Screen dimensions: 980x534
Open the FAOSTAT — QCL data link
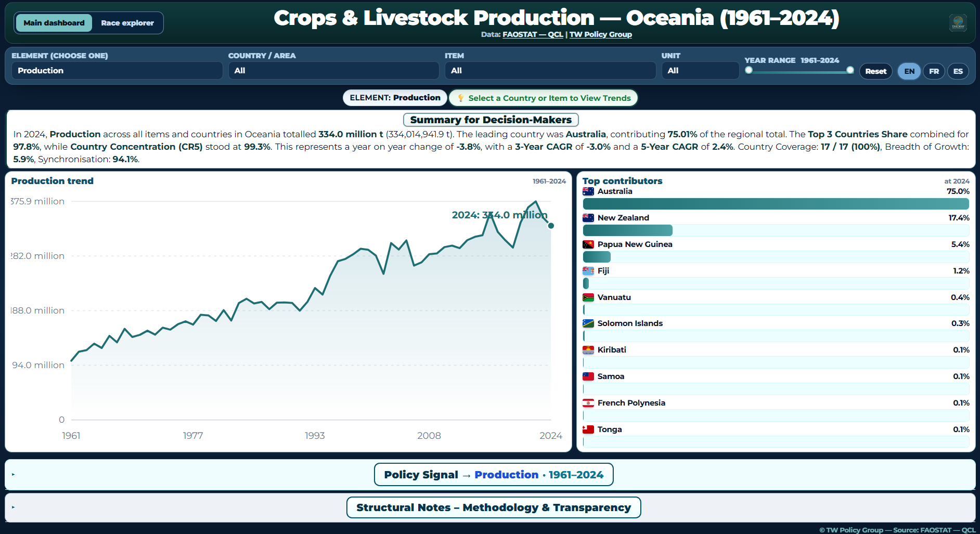pos(533,34)
